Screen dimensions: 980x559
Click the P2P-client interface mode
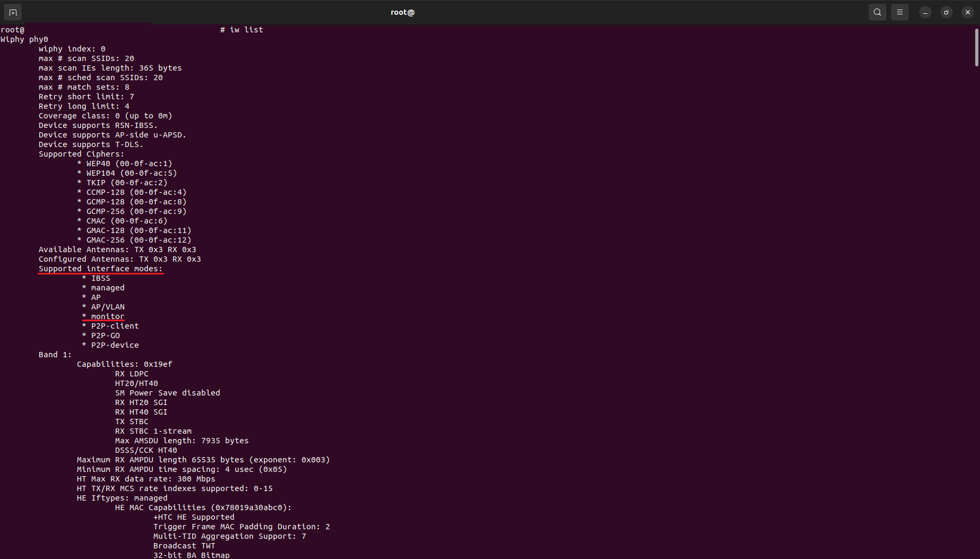pos(110,326)
